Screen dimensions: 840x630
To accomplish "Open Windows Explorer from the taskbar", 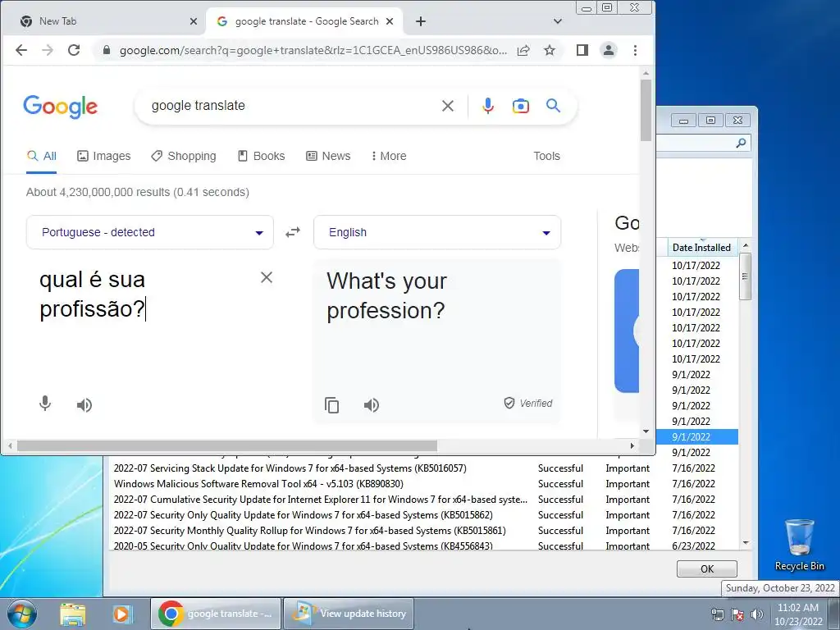I will click(x=73, y=614).
